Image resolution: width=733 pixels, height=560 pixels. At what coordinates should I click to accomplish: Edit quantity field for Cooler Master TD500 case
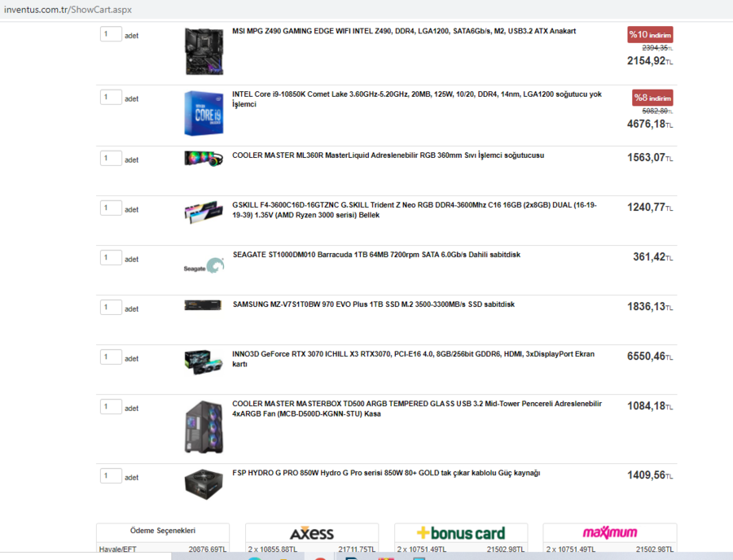coord(111,406)
